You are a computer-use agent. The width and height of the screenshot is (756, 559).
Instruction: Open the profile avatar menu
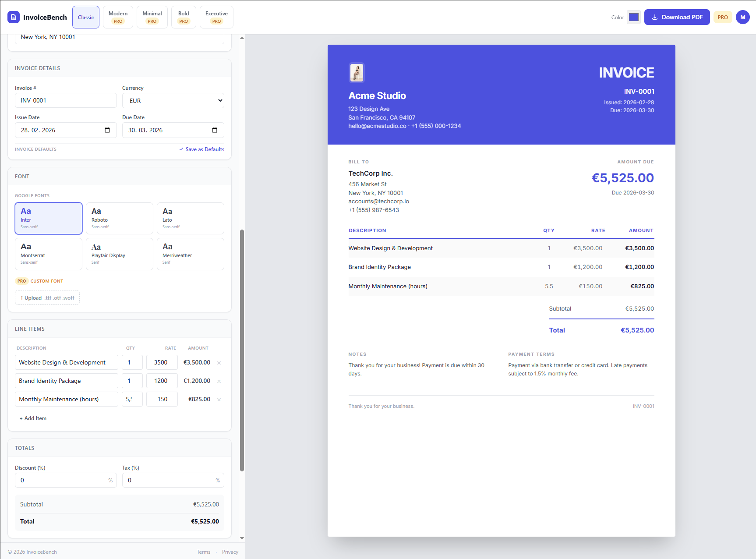(x=743, y=17)
